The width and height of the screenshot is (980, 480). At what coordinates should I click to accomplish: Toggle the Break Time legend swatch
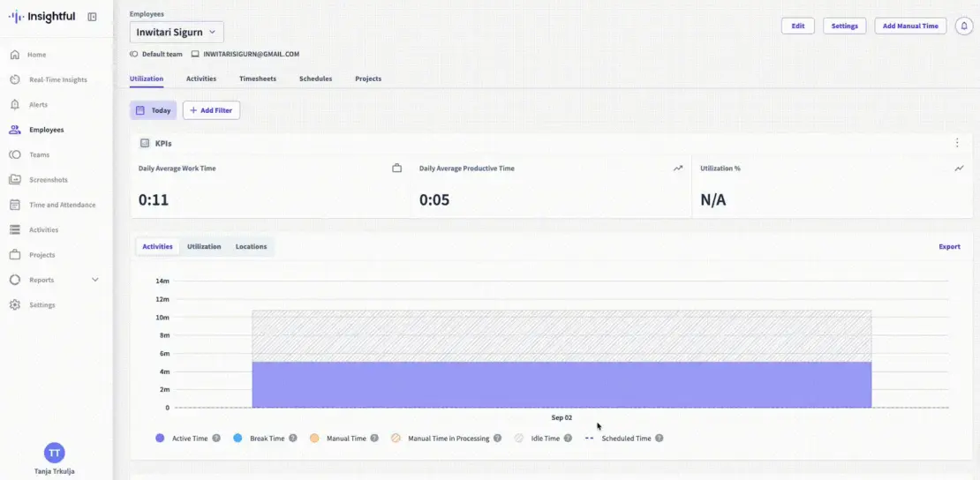[237, 439]
